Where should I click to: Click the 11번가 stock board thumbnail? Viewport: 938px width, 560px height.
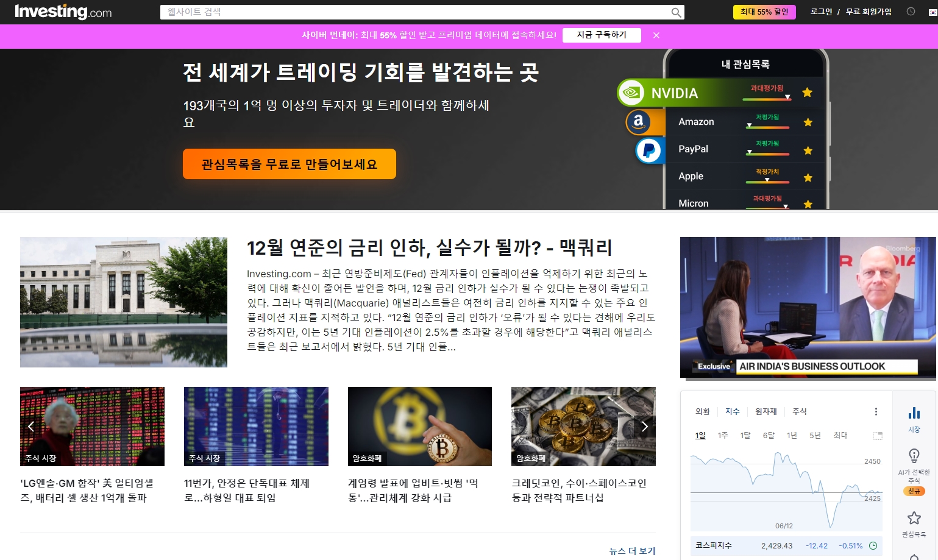[x=256, y=427]
